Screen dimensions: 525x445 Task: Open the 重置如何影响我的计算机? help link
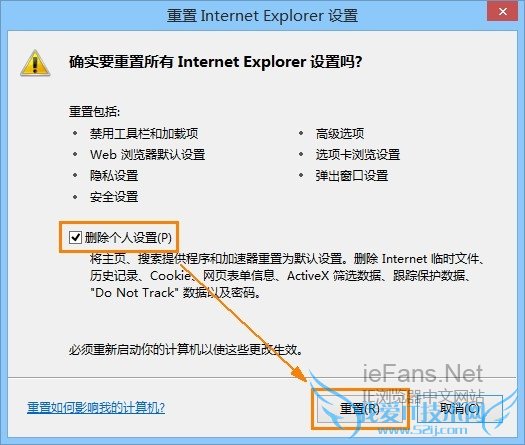(96, 407)
